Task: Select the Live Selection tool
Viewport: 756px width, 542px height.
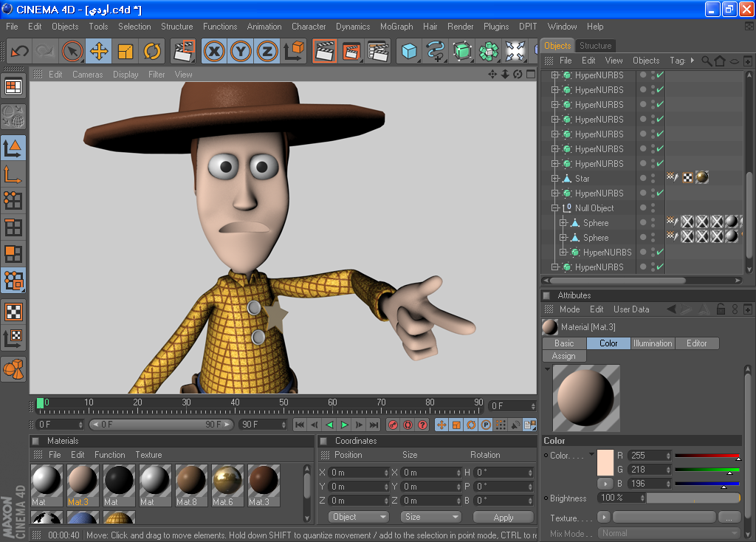Action: (x=72, y=51)
